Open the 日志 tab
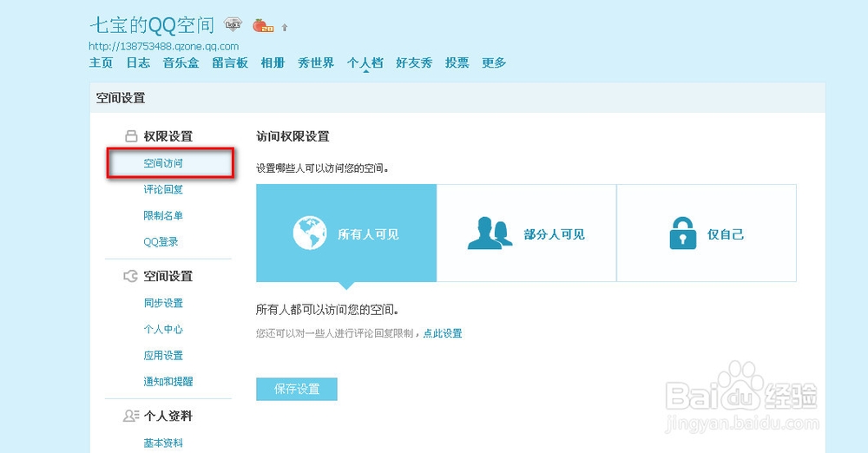The height and width of the screenshot is (453, 868). [138, 62]
